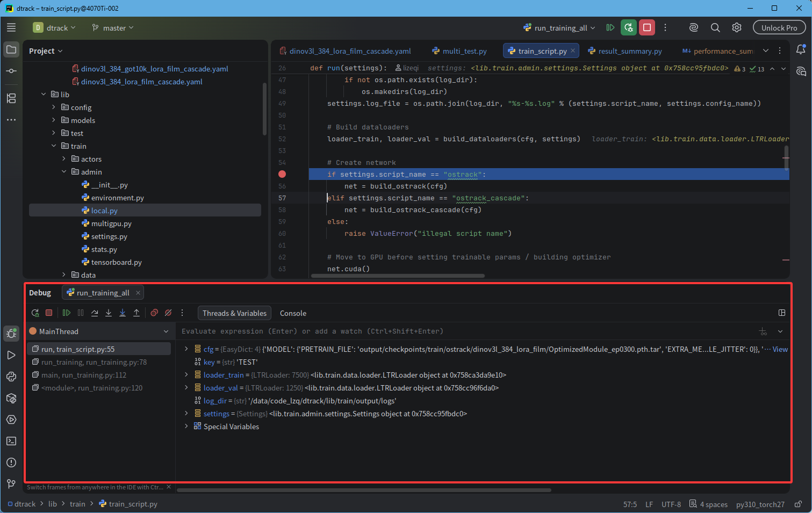Rerun the debug session for run_training_all
Viewport: 812px width, 513px height.
35,313
